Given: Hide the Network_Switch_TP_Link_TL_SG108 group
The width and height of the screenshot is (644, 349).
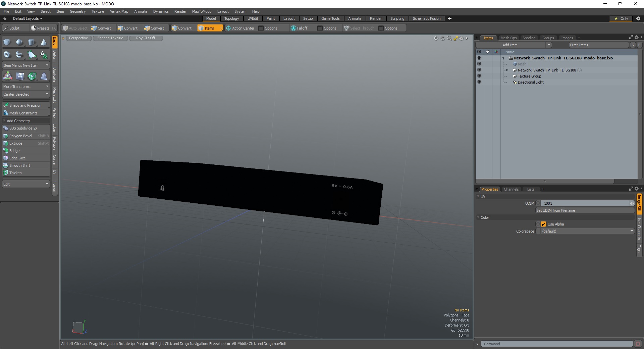Looking at the screenshot, I should [x=479, y=70].
